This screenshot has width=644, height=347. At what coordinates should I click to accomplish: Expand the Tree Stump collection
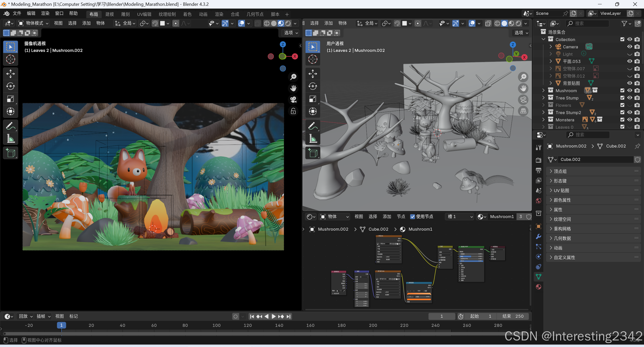pos(544,98)
